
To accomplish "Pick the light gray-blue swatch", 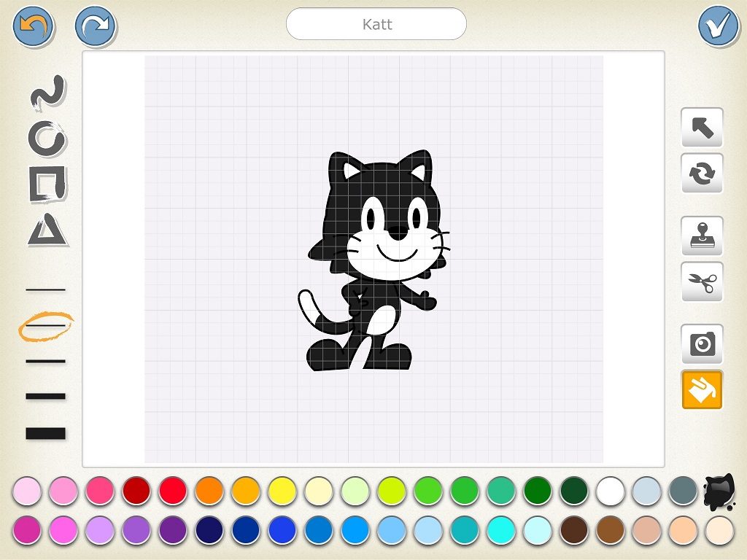I will pyautogui.click(x=646, y=491).
